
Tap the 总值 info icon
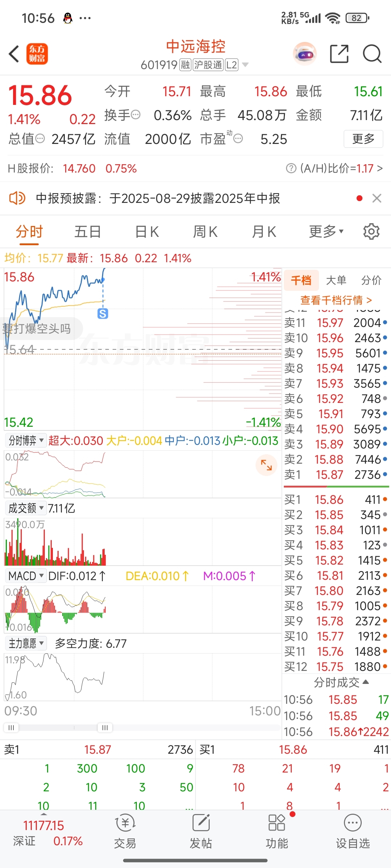[40, 139]
